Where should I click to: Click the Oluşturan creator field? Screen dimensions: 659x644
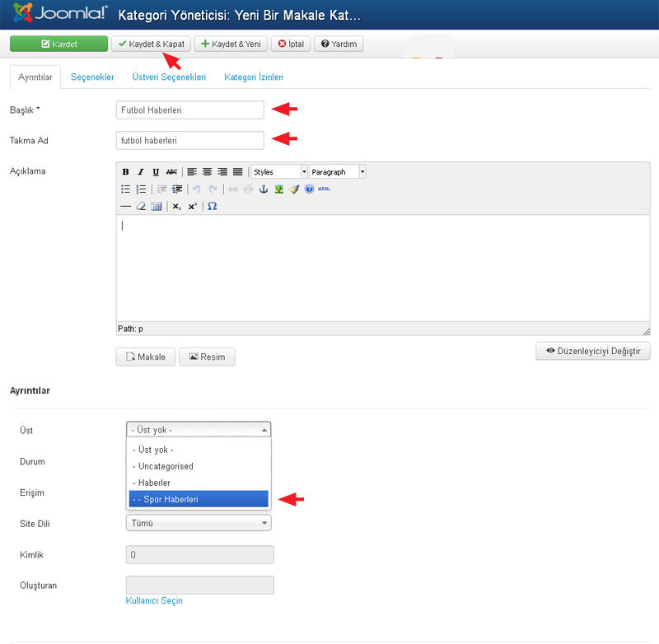(x=200, y=586)
